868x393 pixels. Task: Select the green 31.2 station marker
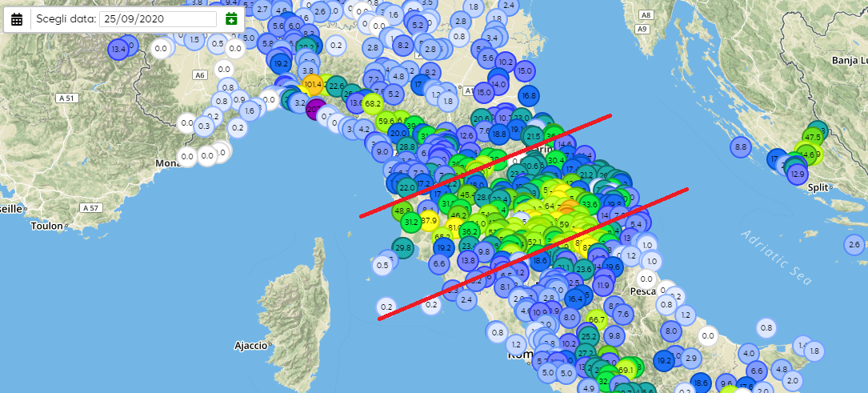coord(412,222)
